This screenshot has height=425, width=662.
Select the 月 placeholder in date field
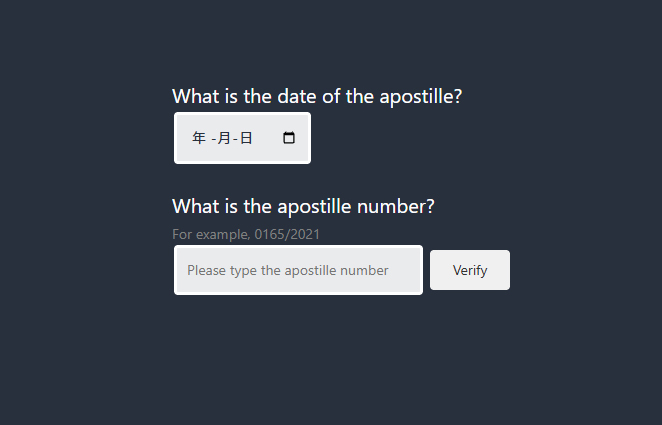point(223,138)
